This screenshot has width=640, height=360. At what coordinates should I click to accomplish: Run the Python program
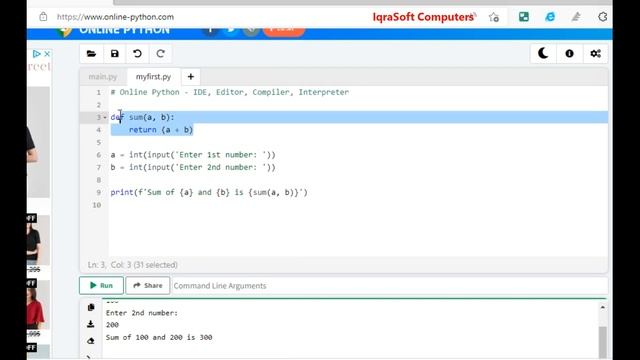pyautogui.click(x=101, y=285)
